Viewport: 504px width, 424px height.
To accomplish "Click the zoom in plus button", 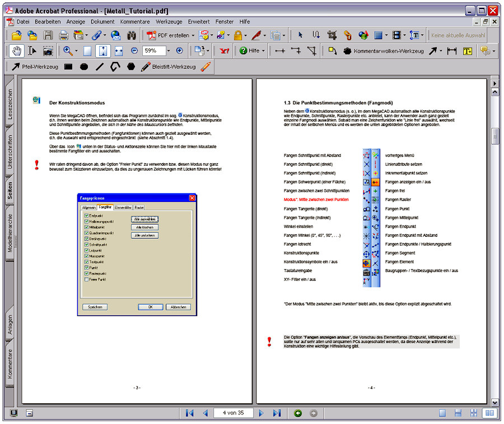I will (x=179, y=51).
